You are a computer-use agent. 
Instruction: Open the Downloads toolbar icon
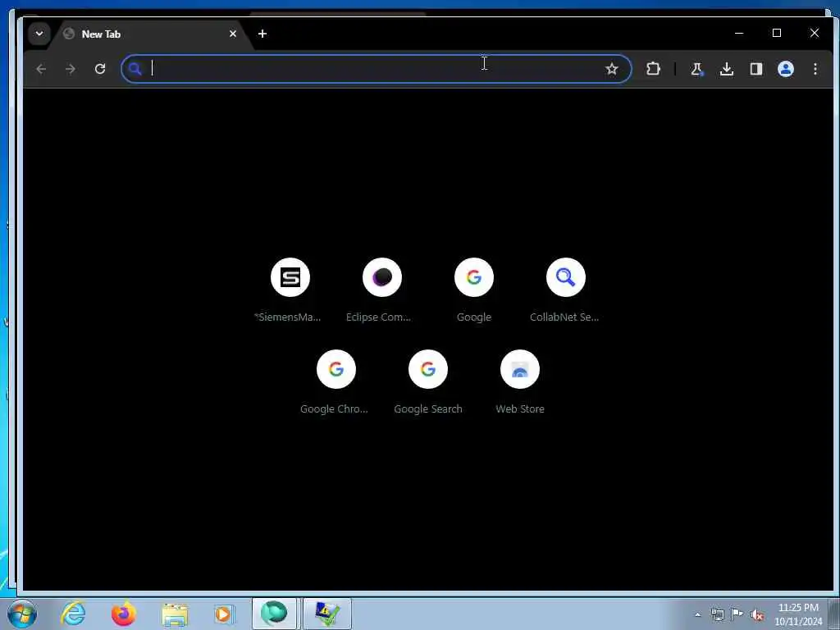(727, 69)
